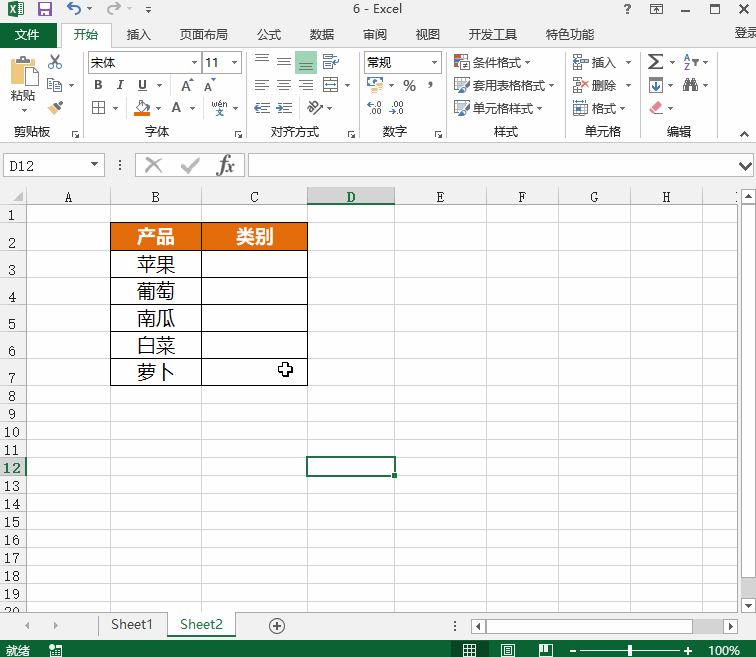
Task: Open the font name dropdown 宋体
Action: click(x=194, y=63)
